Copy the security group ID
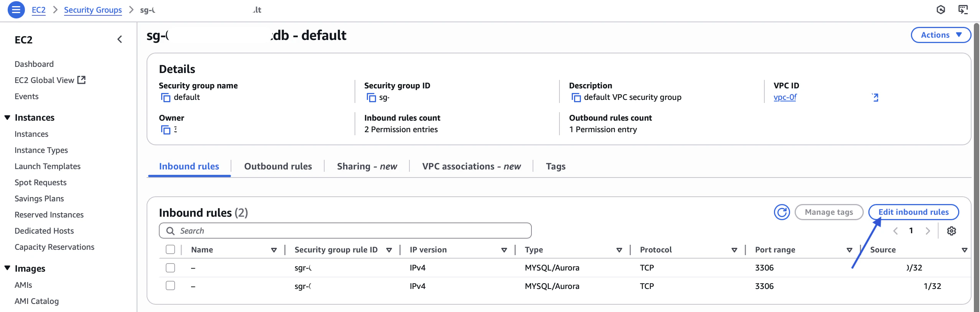 371,98
